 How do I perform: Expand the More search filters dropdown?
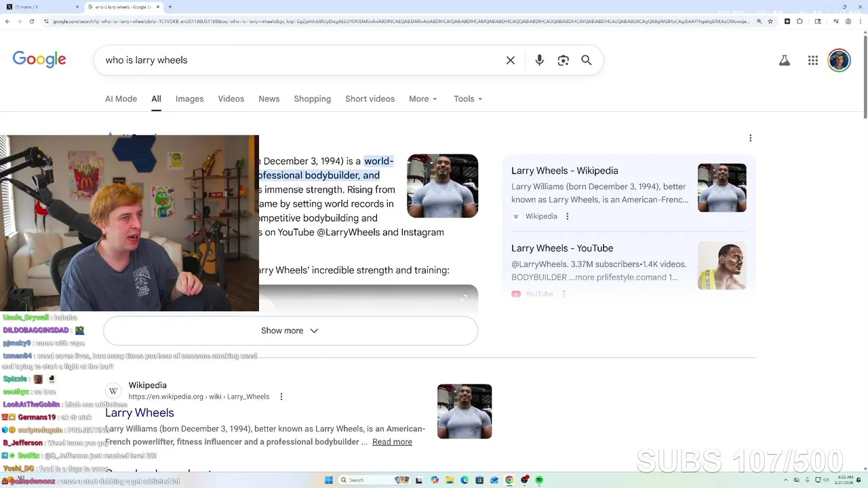[423, 99]
